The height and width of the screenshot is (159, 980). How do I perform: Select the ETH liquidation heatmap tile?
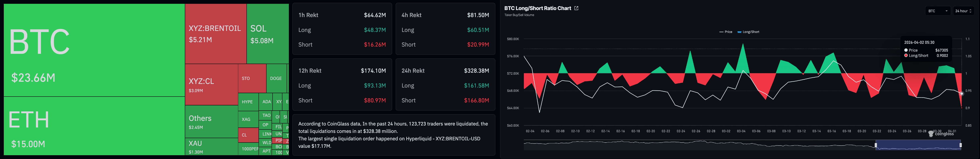click(94, 125)
